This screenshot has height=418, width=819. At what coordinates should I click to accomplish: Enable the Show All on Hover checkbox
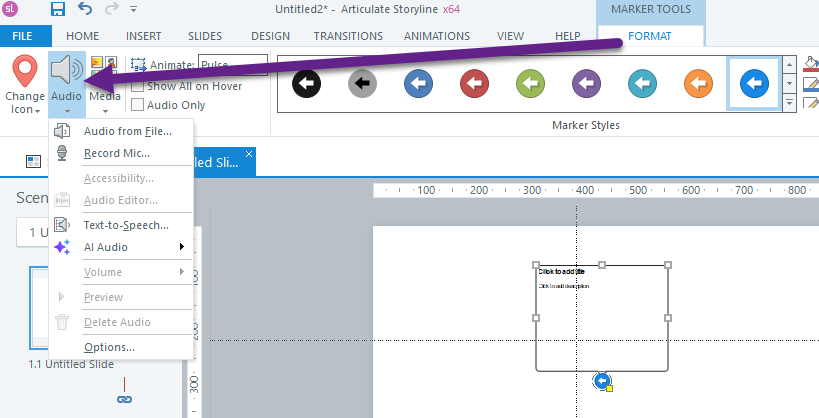click(x=138, y=86)
